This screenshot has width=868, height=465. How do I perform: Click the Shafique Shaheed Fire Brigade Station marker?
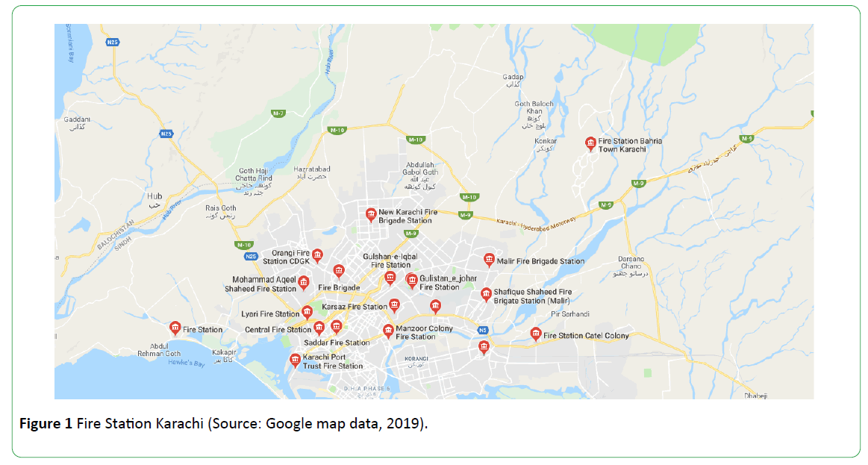click(487, 294)
